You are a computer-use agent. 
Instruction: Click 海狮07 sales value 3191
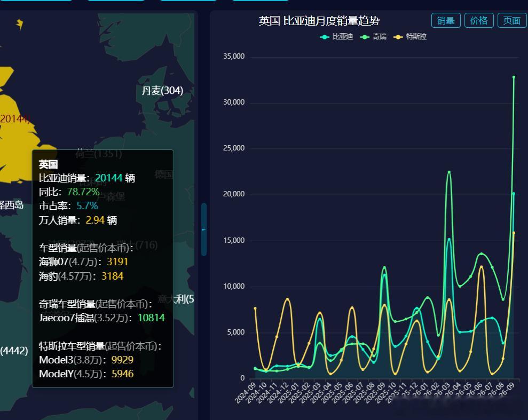pos(117,262)
